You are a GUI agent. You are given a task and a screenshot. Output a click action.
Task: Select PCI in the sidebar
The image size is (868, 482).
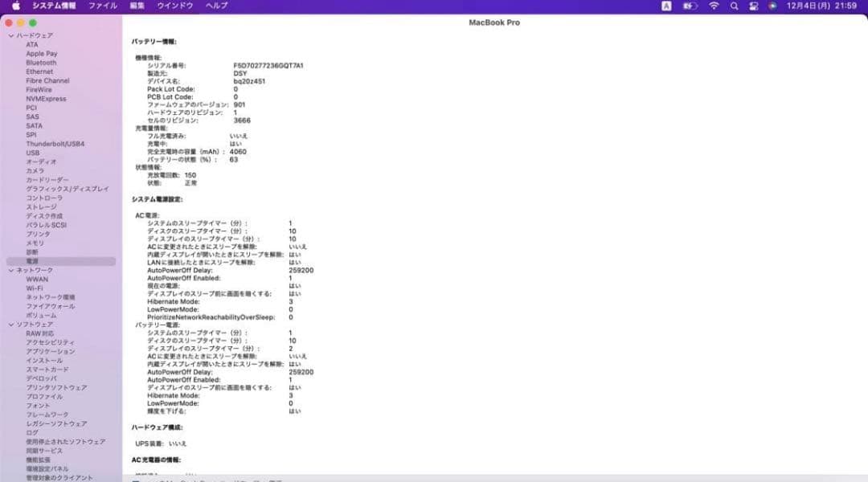pyautogui.click(x=31, y=108)
